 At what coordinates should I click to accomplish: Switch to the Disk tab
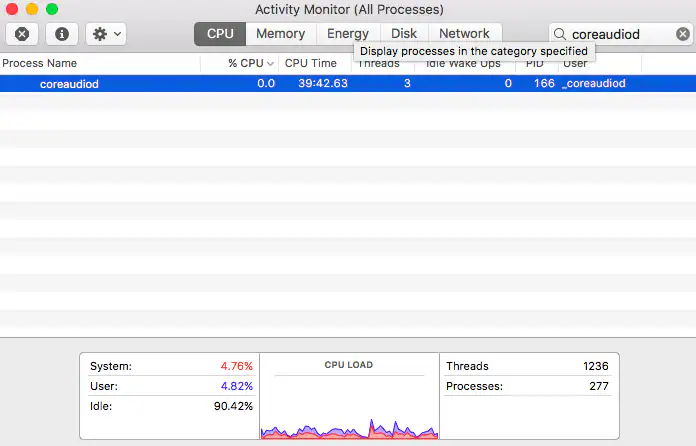point(404,34)
